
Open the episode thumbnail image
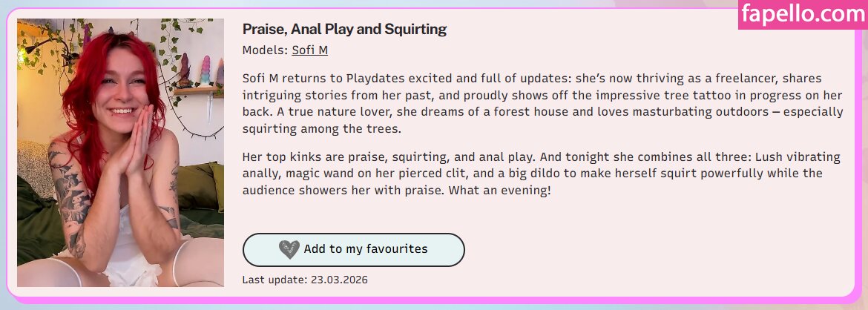120,153
